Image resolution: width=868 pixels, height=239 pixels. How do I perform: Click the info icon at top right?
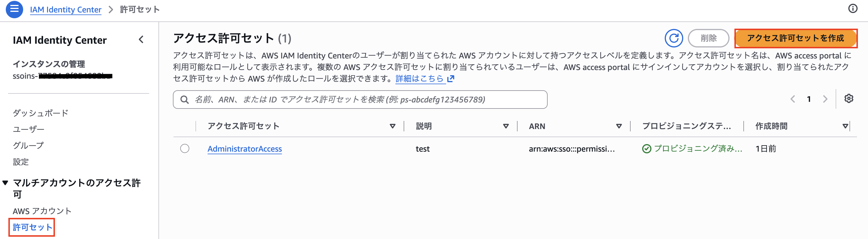pyautogui.click(x=852, y=8)
